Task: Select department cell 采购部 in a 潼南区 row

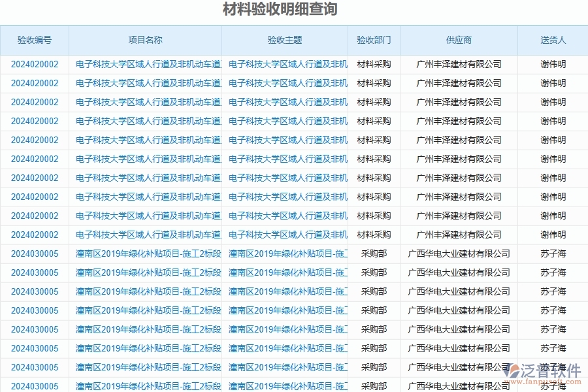Action: (373, 253)
